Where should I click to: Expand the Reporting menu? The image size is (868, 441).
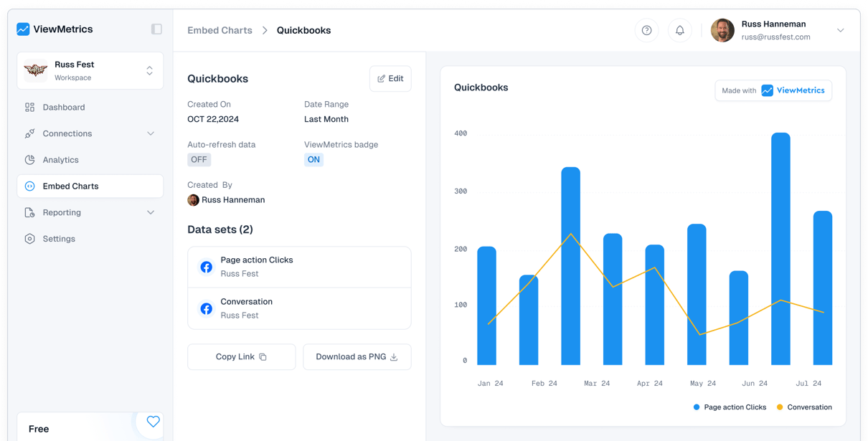(x=150, y=212)
